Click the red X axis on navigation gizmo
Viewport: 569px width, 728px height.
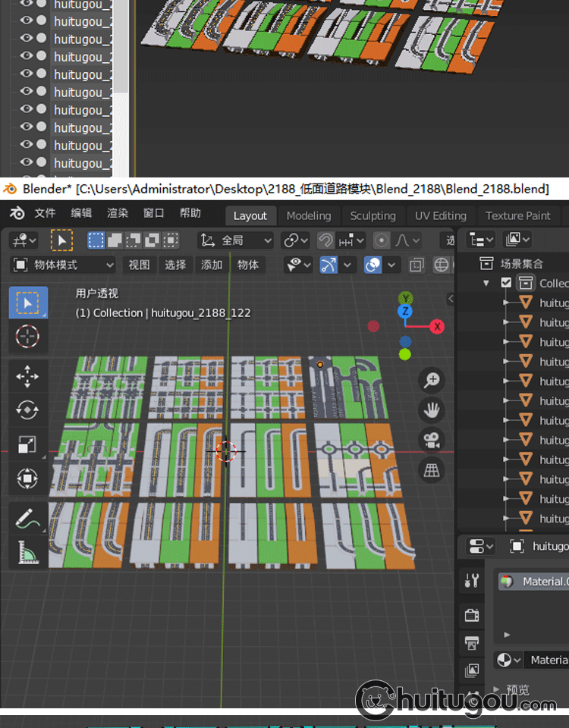pos(437,326)
